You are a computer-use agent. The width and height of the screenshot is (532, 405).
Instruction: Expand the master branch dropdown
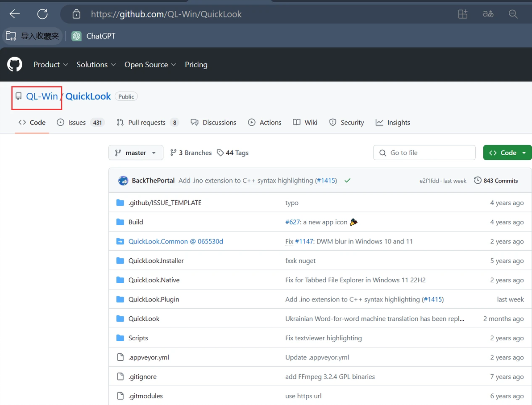click(136, 153)
